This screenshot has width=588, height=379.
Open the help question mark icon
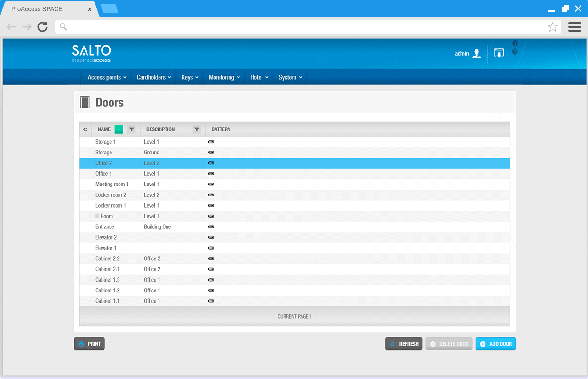click(515, 52)
